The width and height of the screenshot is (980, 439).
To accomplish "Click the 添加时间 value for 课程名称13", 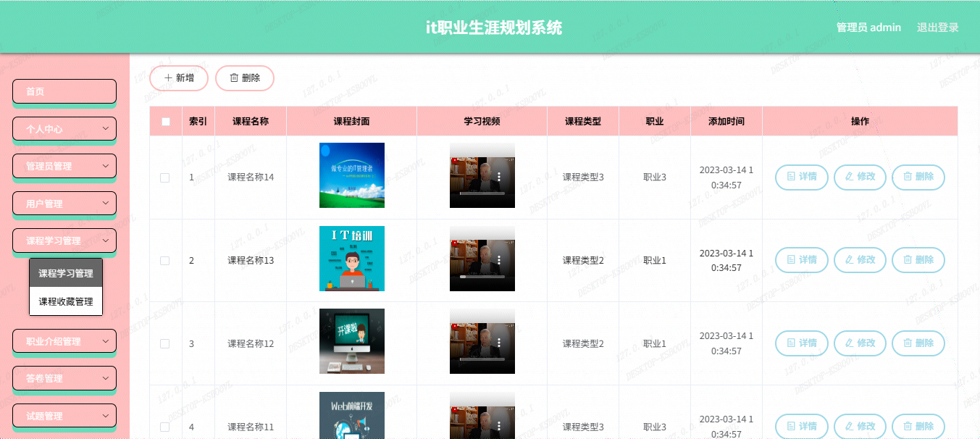I will coord(726,261).
